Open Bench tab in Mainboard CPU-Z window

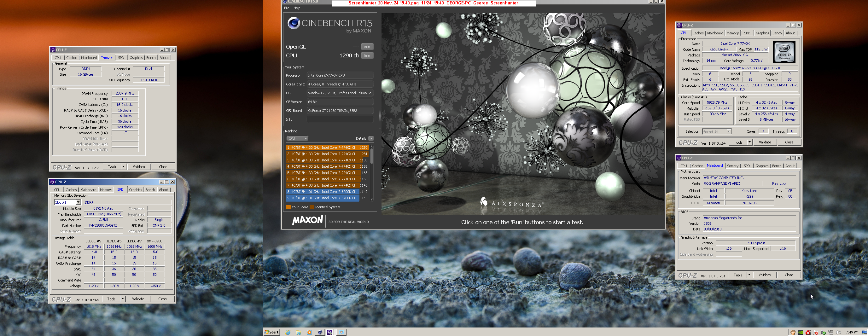tap(776, 166)
